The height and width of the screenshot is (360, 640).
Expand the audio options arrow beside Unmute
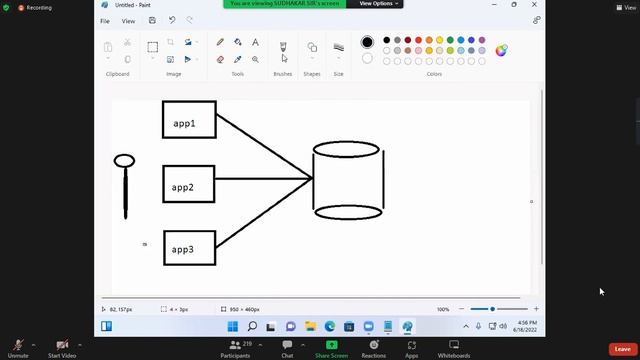(33, 345)
